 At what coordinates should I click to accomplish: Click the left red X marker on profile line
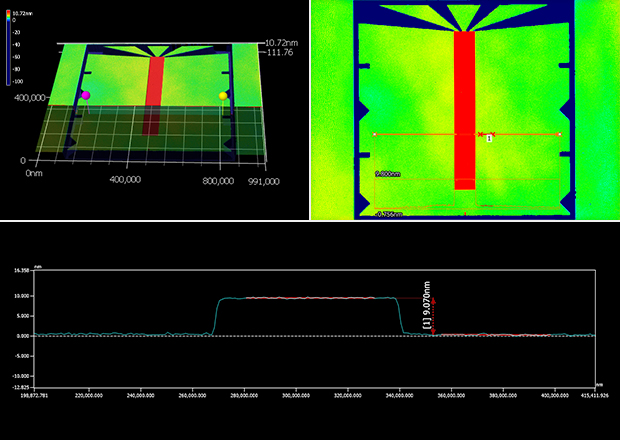pyautogui.click(x=480, y=133)
